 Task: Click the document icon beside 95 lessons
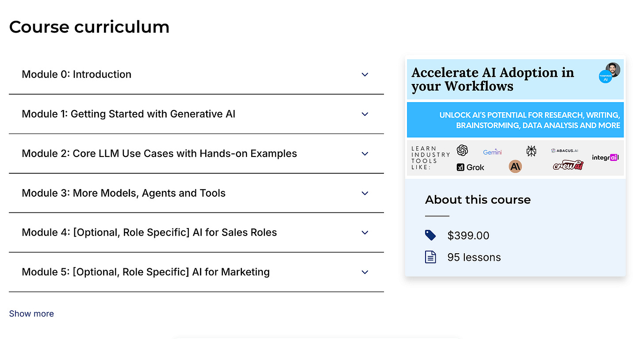point(430,257)
